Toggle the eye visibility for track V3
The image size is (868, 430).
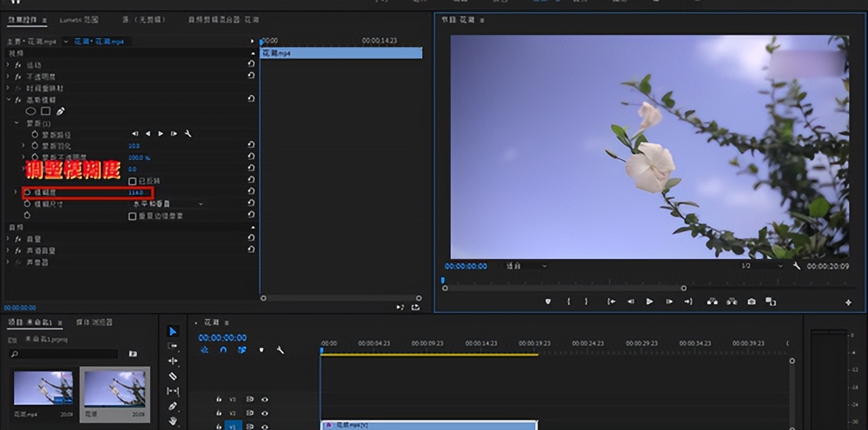pyautogui.click(x=264, y=399)
